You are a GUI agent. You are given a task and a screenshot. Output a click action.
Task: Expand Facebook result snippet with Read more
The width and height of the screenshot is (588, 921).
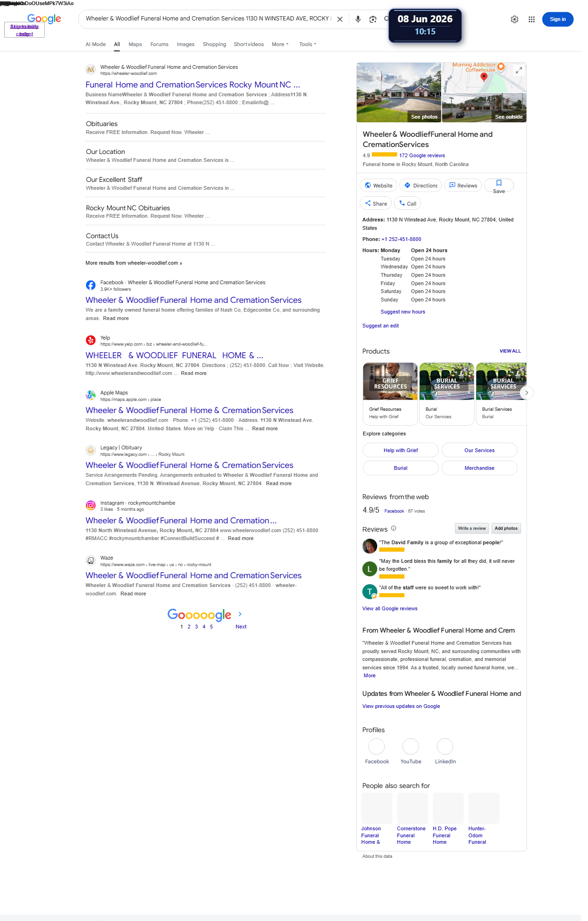pos(116,319)
